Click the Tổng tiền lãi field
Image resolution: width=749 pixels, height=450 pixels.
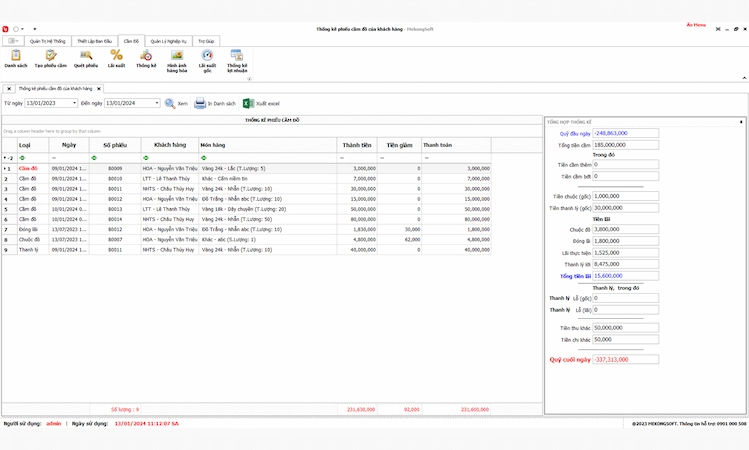pyautogui.click(x=625, y=276)
